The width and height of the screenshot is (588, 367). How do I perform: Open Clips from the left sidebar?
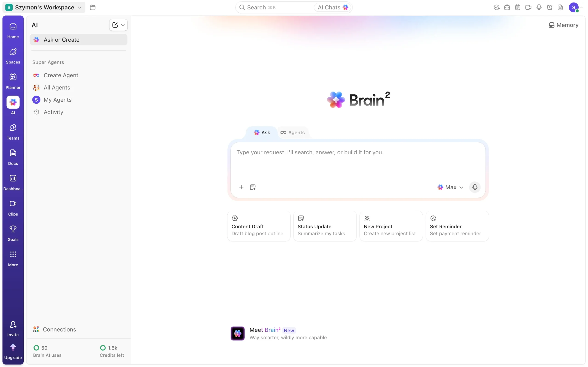pyautogui.click(x=13, y=208)
